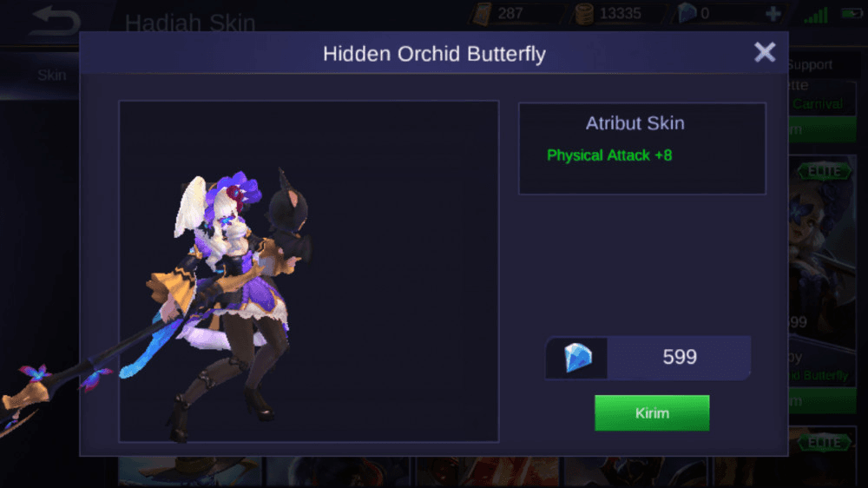Screen dimensions: 868x488
Task: Click the battery status icon
Action: (852, 13)
